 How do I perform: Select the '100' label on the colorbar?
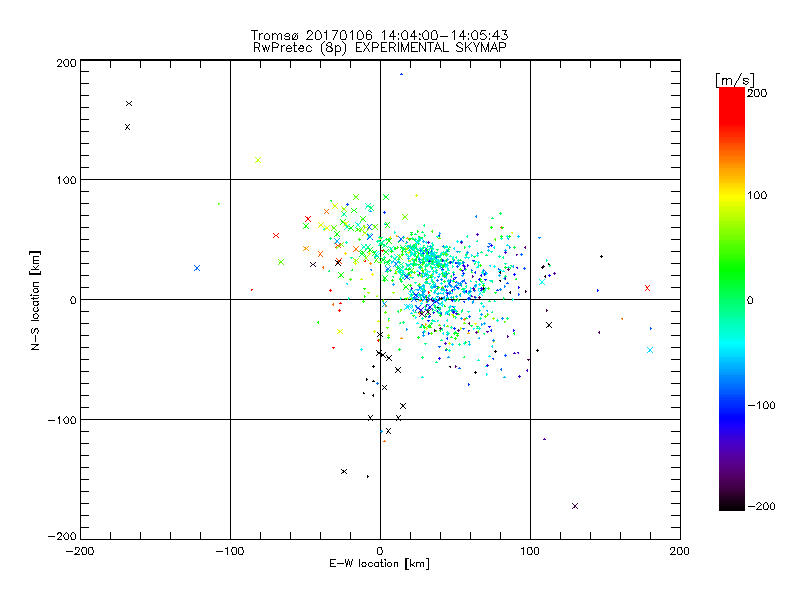(757, 195)
